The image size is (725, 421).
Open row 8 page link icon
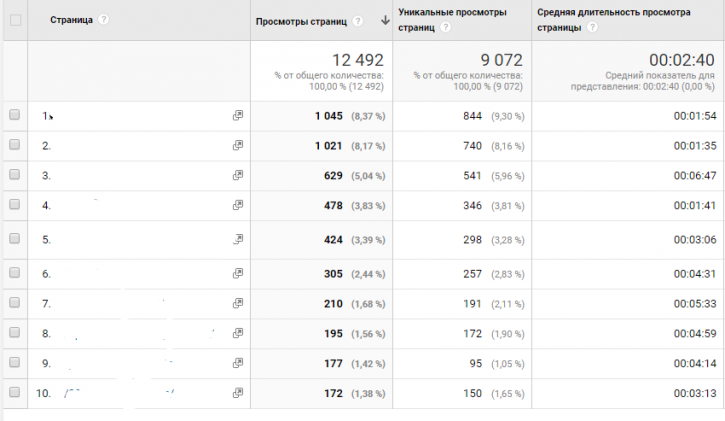coord(238,333)
